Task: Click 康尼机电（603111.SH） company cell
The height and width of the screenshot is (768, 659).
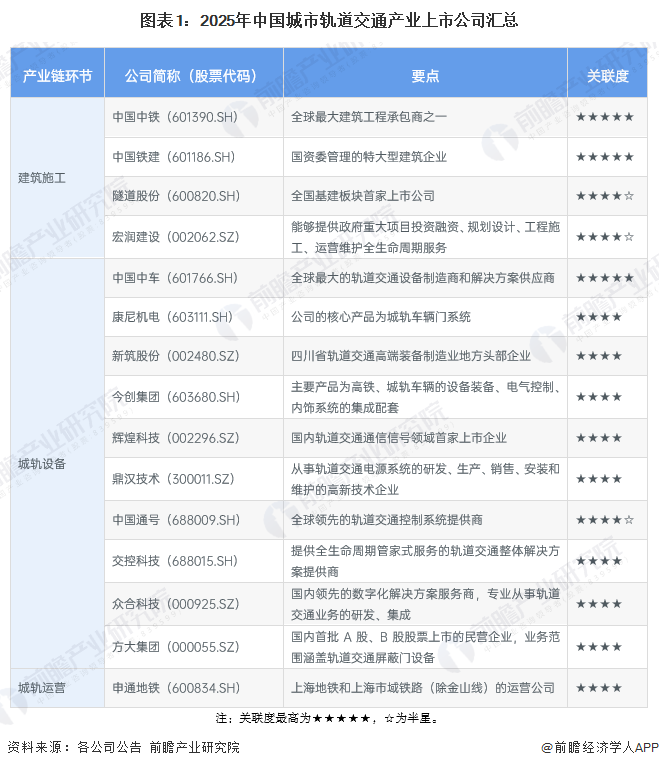Action: click(x=174, y=317)
